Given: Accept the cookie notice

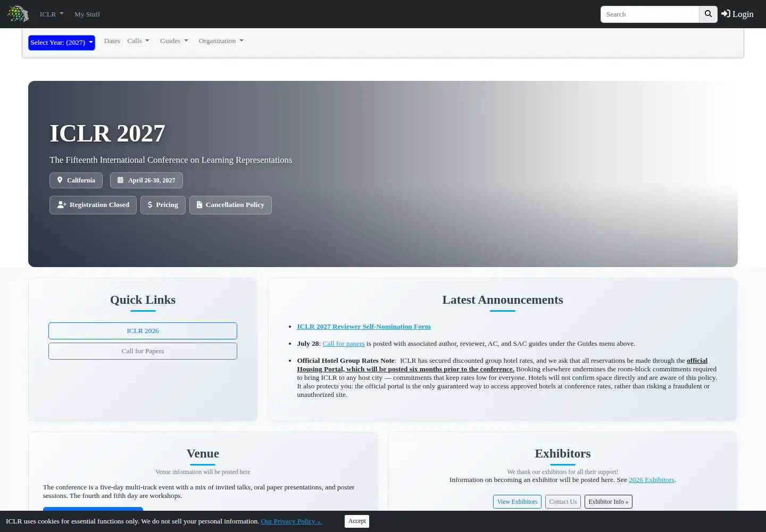Looking at the screenshot, I should [357, 521].
